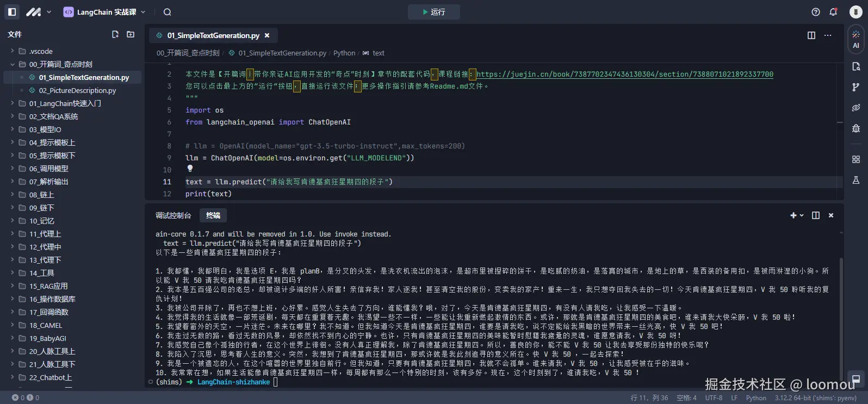The height and width of the screenshot is (404, 868).
Task: Open the source control branch icon
Action: click(855, 87)
